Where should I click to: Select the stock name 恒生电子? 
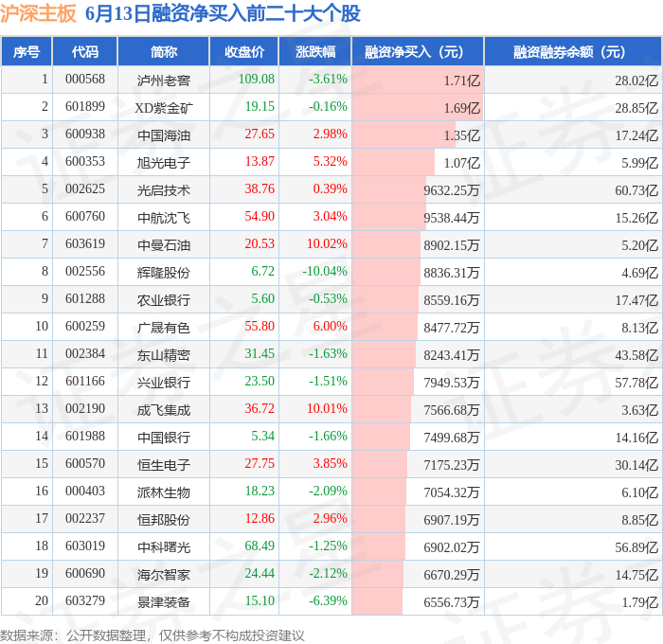(x=164, y=465)
